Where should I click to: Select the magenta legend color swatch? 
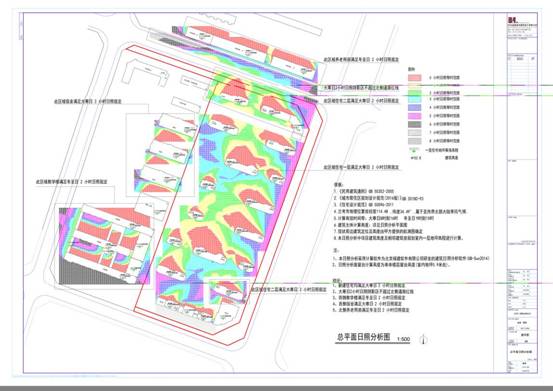(415, 116)
